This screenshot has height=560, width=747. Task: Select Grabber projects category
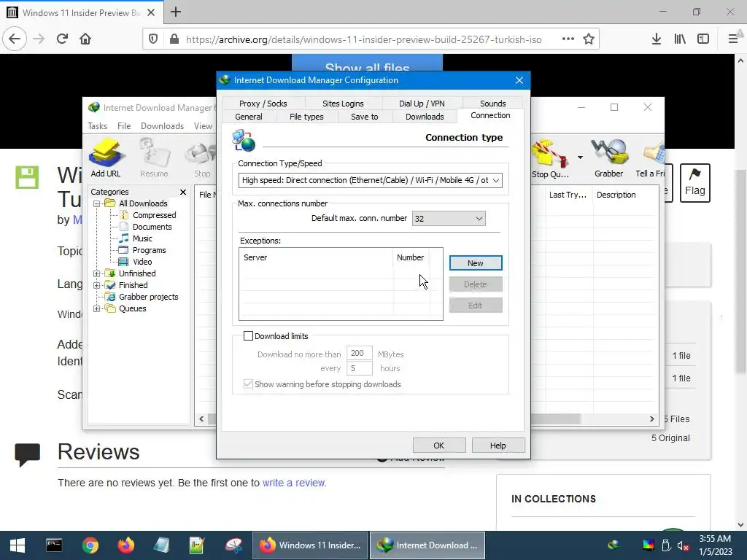148,297
